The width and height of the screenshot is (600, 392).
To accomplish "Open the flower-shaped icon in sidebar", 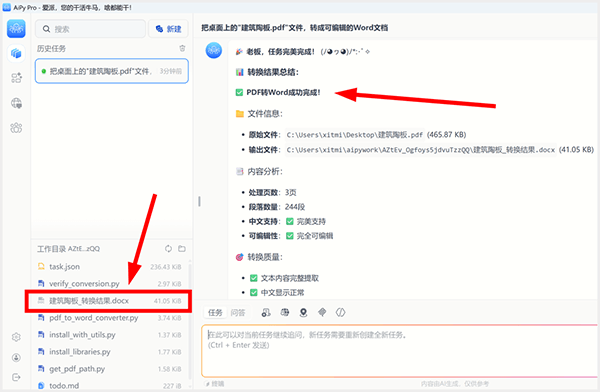I will (16, 128).
